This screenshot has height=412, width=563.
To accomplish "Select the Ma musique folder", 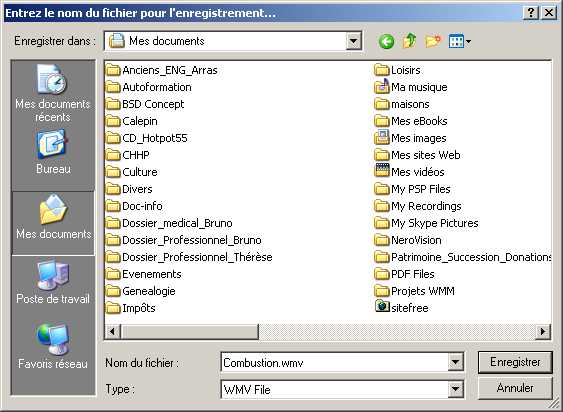I will [x=411, y=87].
